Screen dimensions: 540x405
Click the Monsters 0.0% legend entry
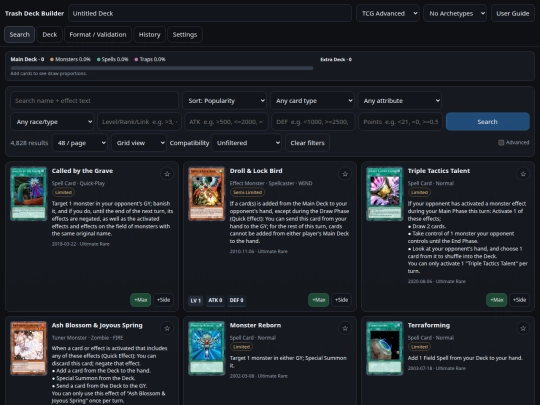[70, 59]
